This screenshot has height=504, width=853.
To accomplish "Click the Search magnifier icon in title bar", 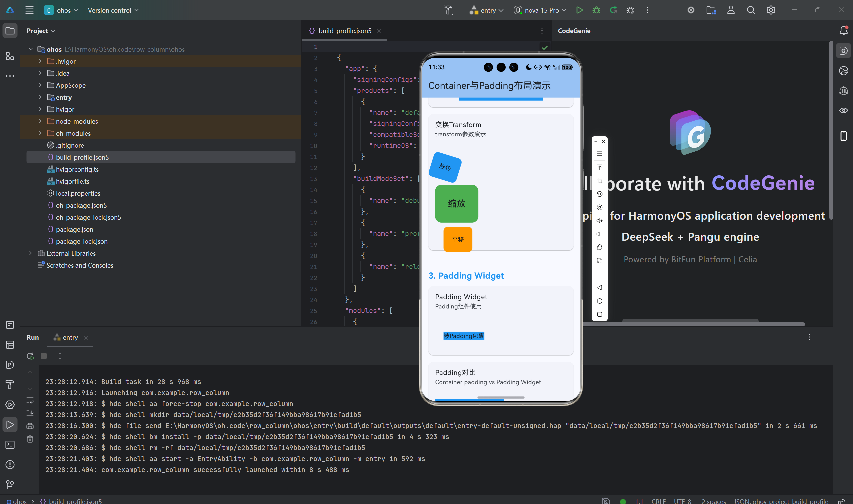I will click(x=751, y=10).
